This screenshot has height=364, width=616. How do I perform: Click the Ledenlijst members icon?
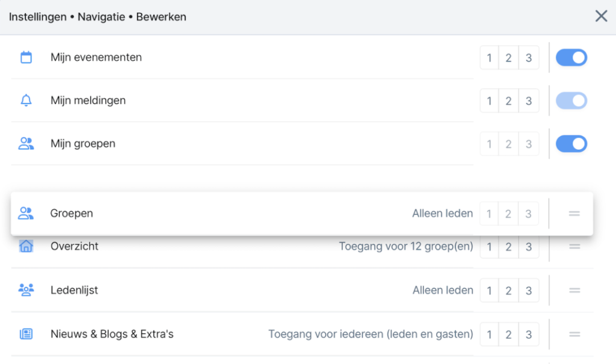pos(26,290)
